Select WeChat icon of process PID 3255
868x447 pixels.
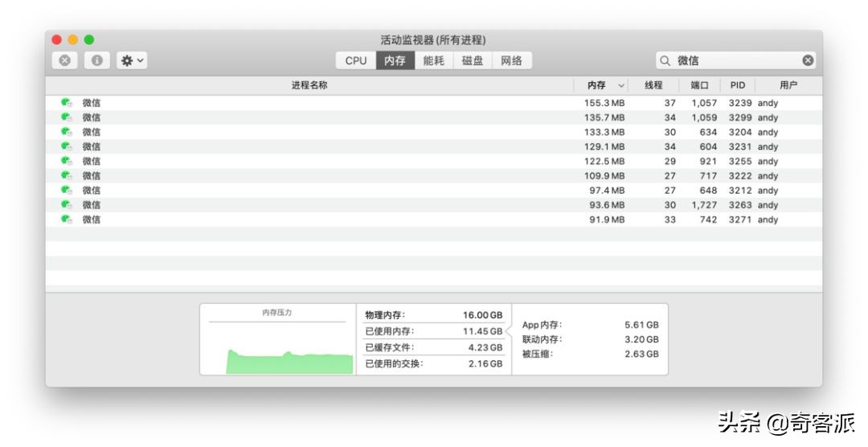[x=67, y=161]
